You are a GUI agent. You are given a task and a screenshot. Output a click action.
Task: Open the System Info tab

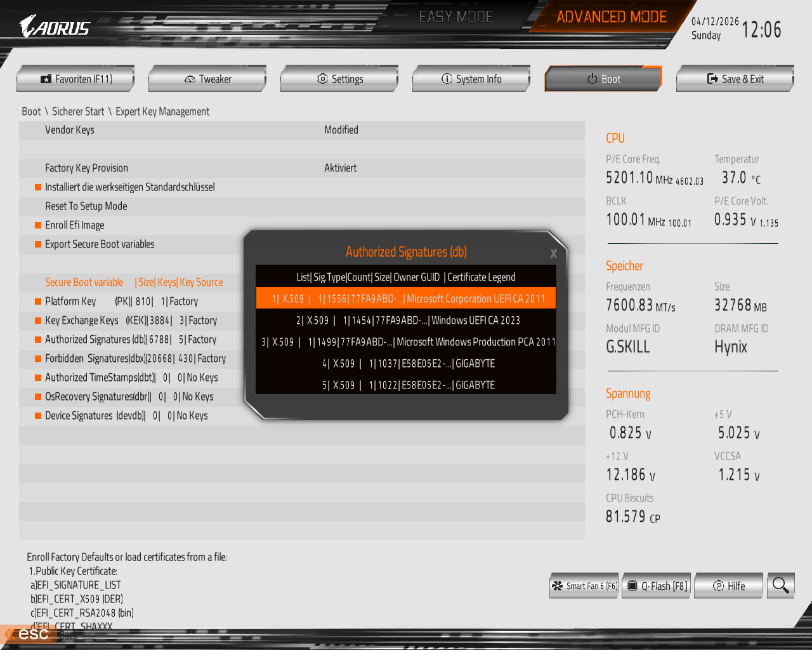point(471,79)
